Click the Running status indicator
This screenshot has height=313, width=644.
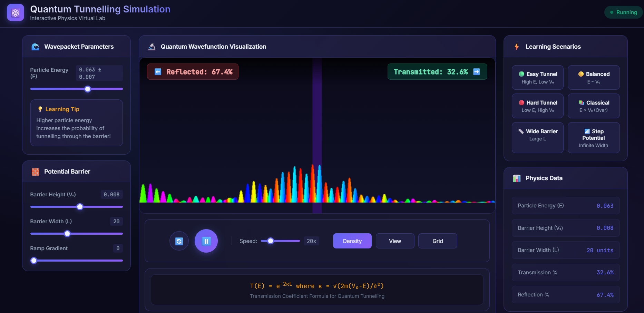click(x=623, y=12)
